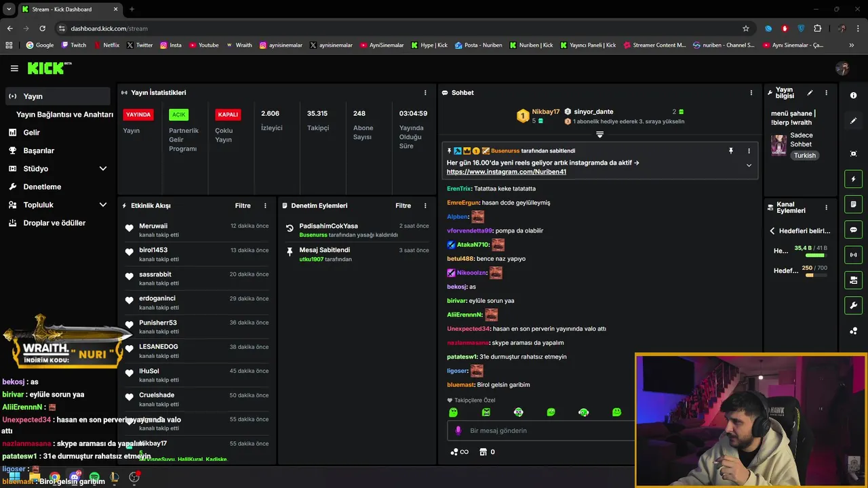Go back using Hedefleri belirl... arrow
The image size is (868, 488).
[772, 231]
